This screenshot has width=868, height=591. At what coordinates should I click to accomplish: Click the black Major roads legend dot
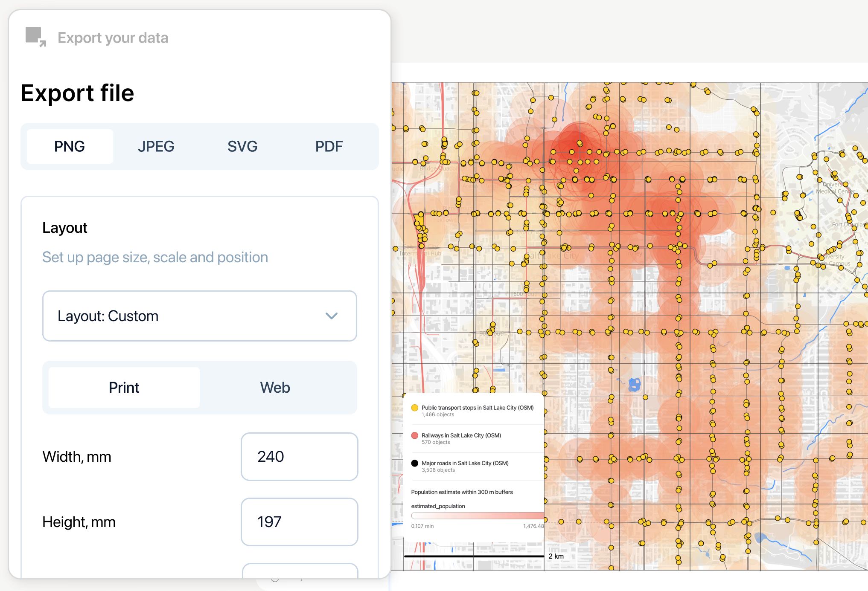point(414,463)
